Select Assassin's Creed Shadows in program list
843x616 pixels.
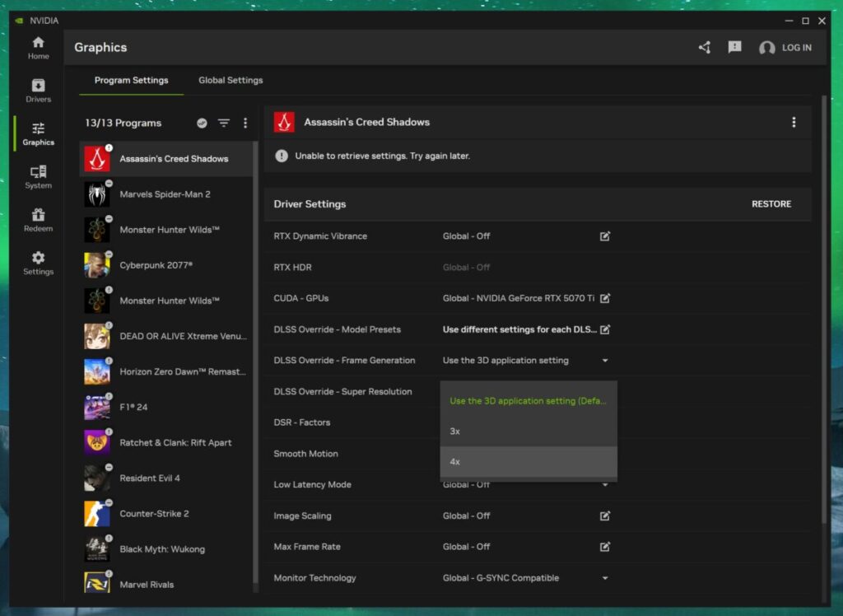pyautogui.click(x=166, y=159)
